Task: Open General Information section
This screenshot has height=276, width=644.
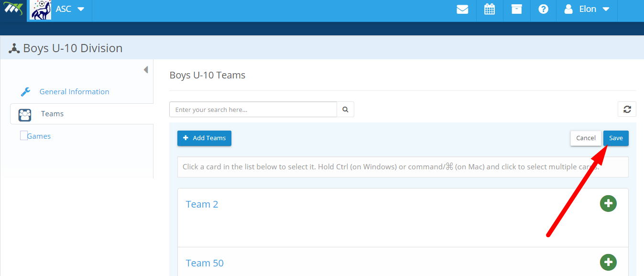Action: point(74,91)
